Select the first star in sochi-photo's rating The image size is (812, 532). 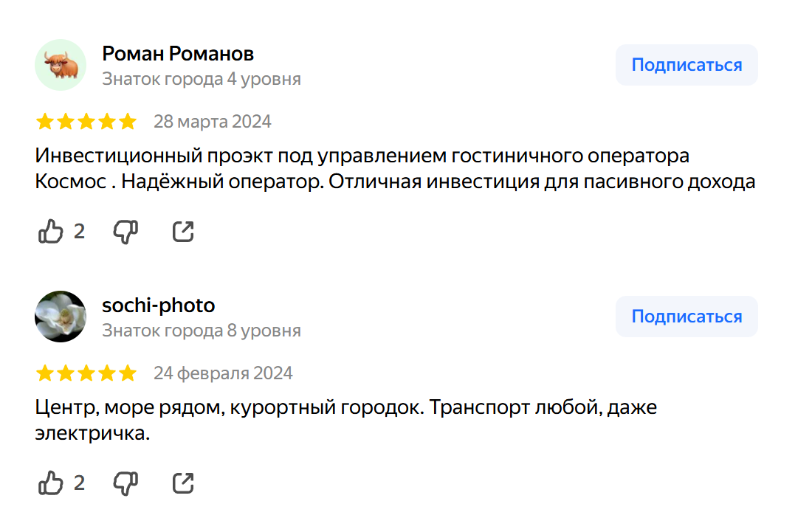[46, 373]
